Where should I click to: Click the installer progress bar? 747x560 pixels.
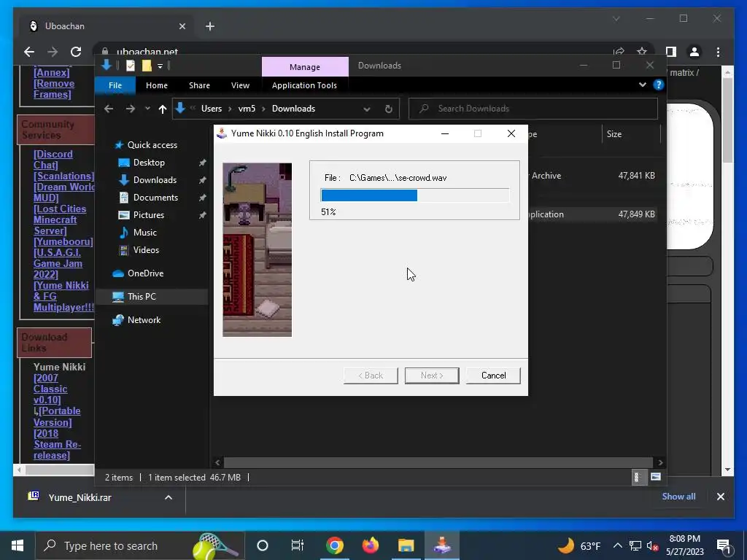click(415, 195)
